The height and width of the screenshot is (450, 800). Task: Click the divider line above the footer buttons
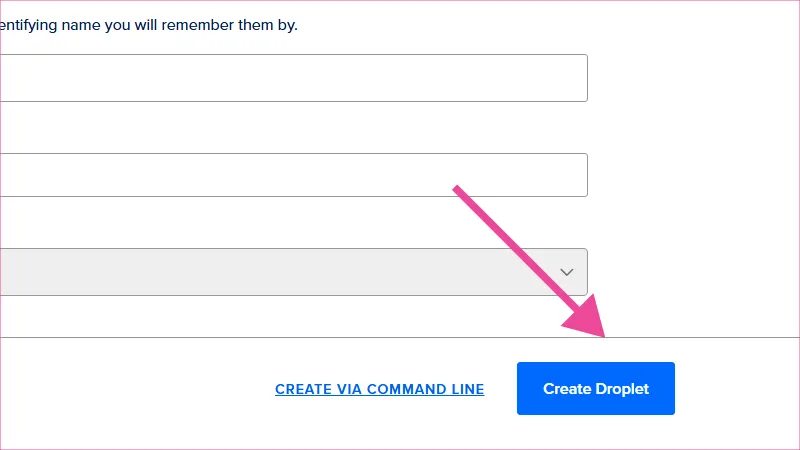click(x=300, y=338)
